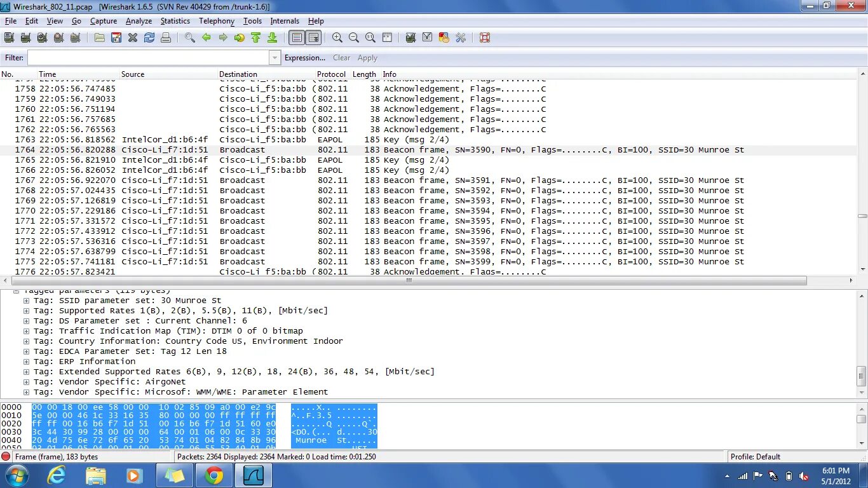Save this capture file icon
Screen dimensions: 868x488
pyautogui.click(x=116, y=38)
